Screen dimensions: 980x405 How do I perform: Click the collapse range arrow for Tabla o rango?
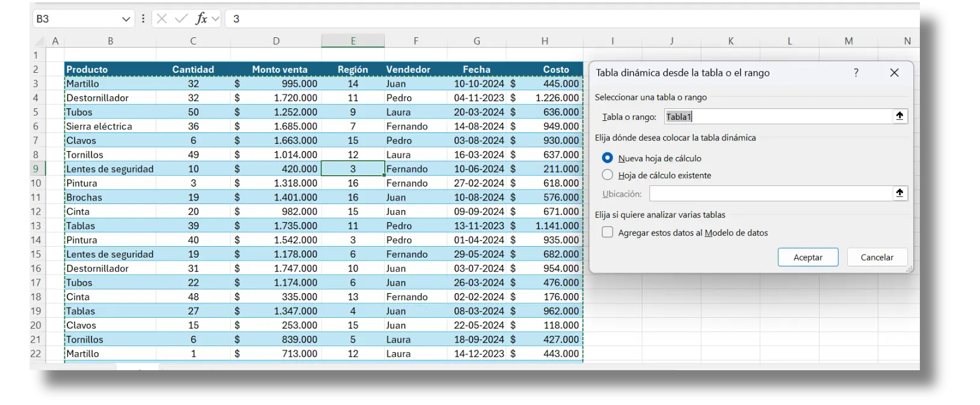click(x=899, y=116)
